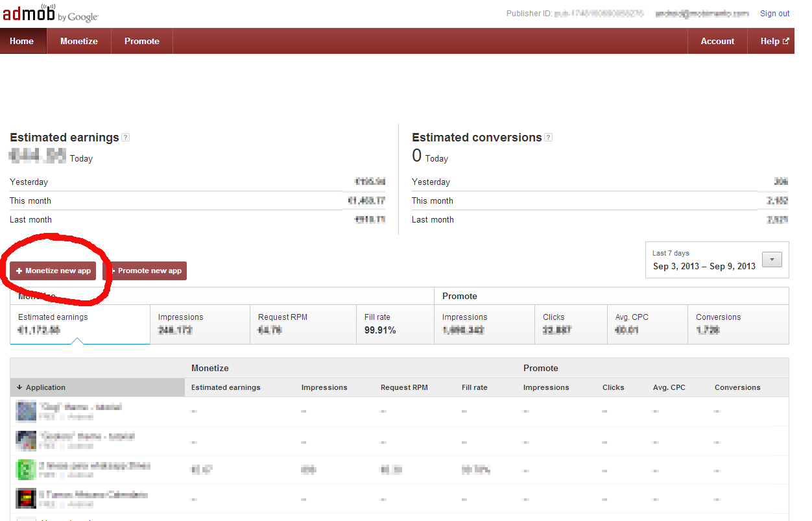
Task: Click Promote new app button
Action: pos(145,271)
